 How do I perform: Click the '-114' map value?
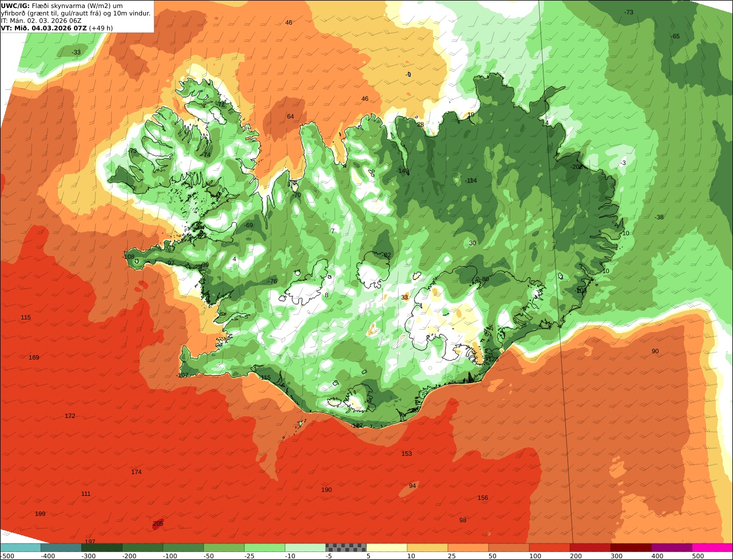click(471, 181)
